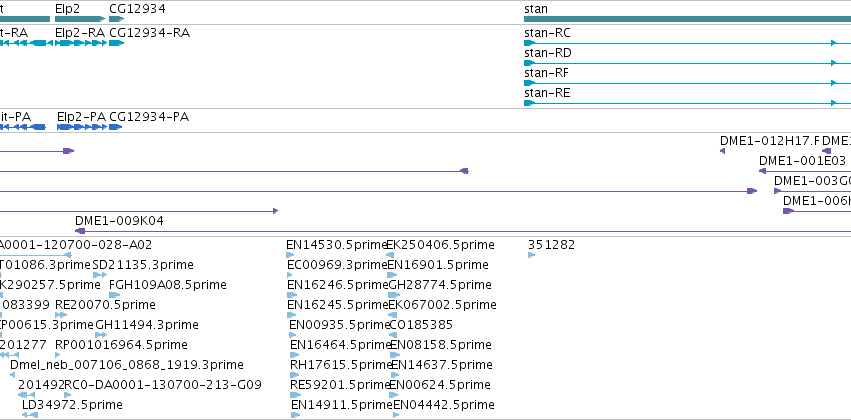Click the EN14530.5prime EST label

click(336, 245)
